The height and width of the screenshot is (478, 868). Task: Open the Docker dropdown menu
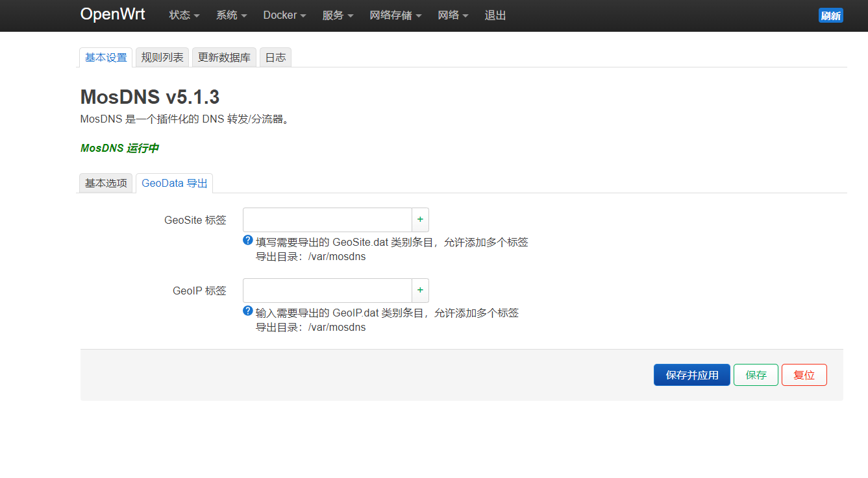[284, 16]
